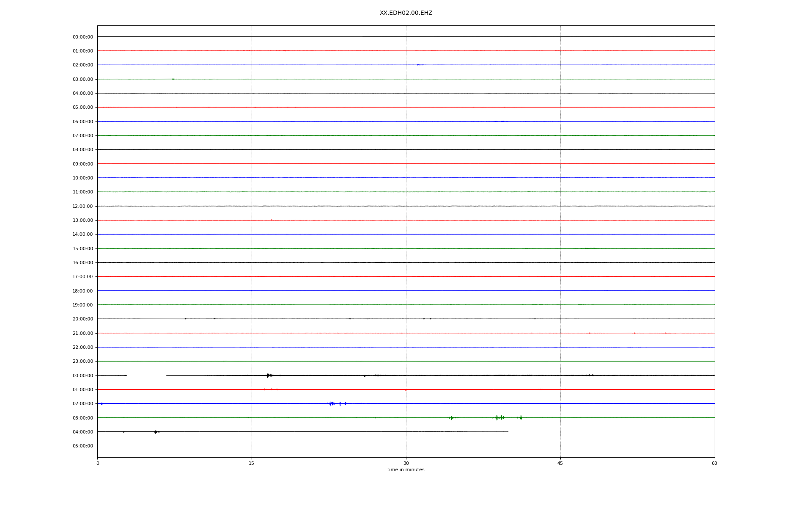The height and width of the screenshot is (508, 812).
Task: Click the x-axis tick label 0
Action: coord(98,463)
